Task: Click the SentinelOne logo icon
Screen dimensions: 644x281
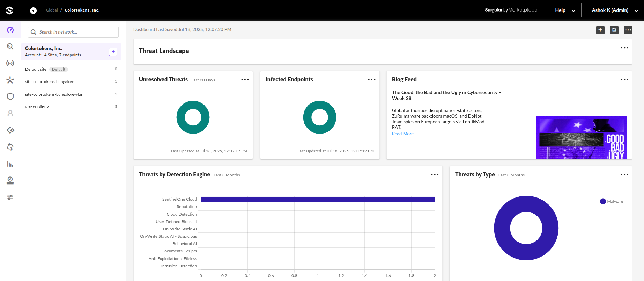Action: (9, 10)
